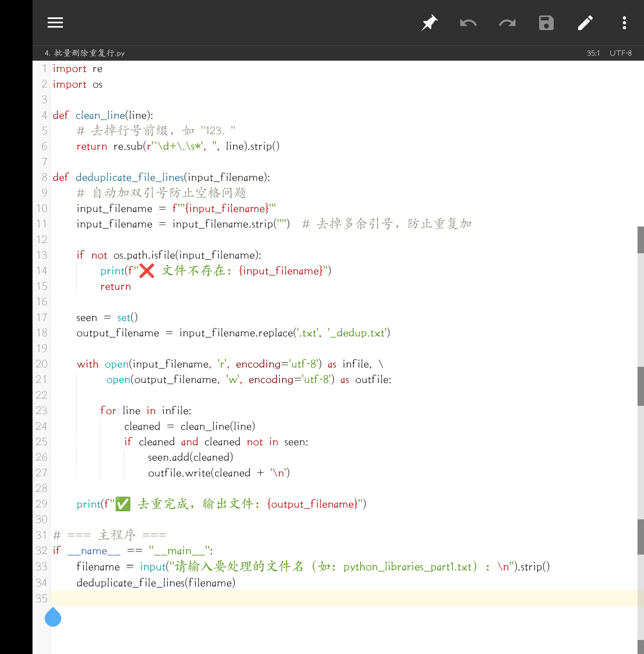The image size is (644, 654).
Task: Click line number 8 in gutter
Action: coord(44,177)
